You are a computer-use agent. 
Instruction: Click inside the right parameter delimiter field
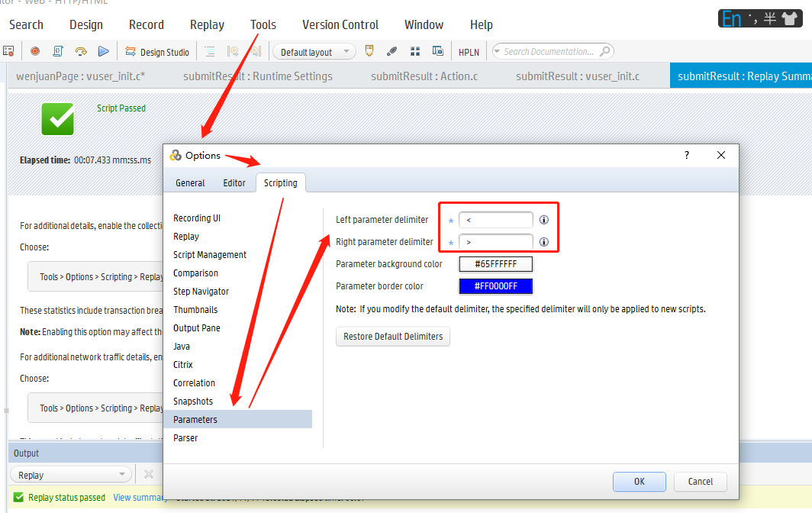(496, 241)
